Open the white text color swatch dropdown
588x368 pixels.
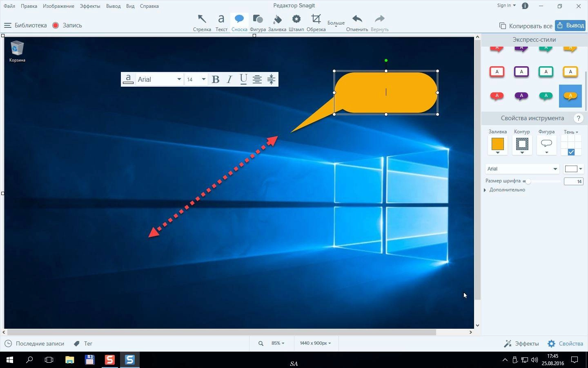573,169
